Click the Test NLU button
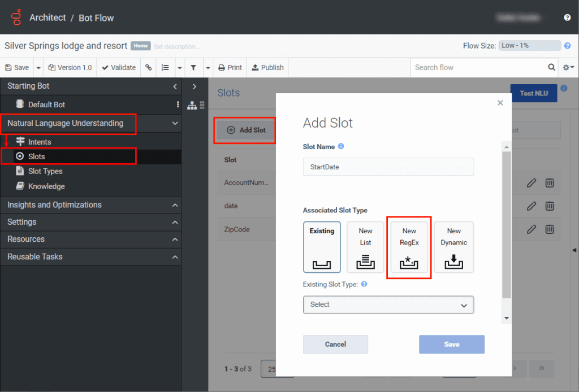Image resolution: width=579 pixels, height=392 pixels. [x=533, y=93]
